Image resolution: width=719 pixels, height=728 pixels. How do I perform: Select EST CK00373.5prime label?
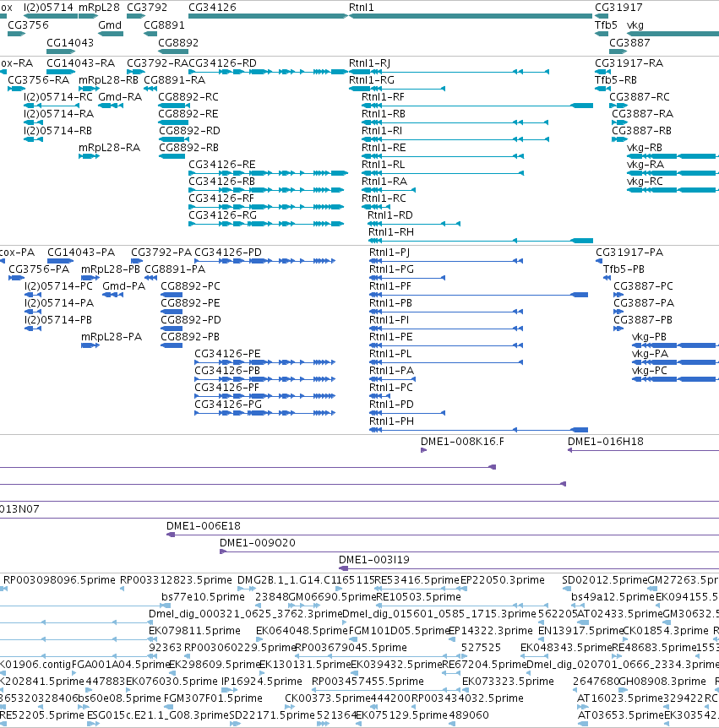(328, 698)
